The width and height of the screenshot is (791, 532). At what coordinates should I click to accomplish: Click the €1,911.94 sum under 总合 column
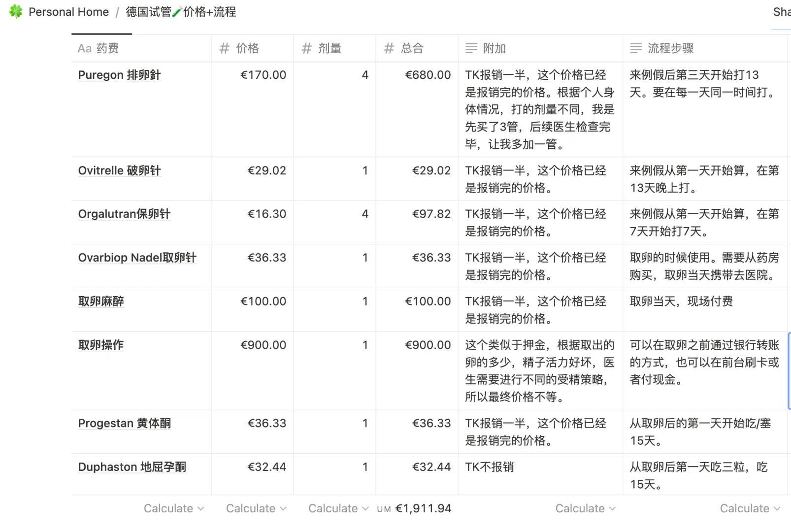[424, 508]
